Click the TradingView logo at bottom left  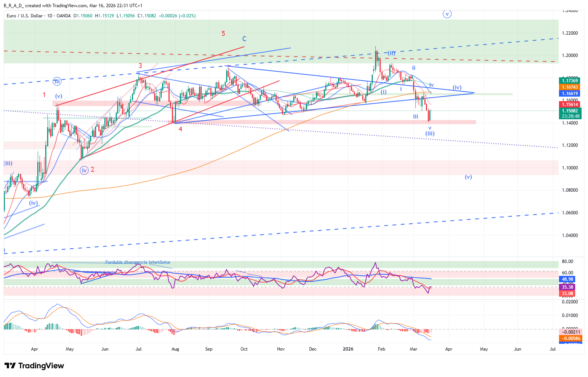pos(34,366)
